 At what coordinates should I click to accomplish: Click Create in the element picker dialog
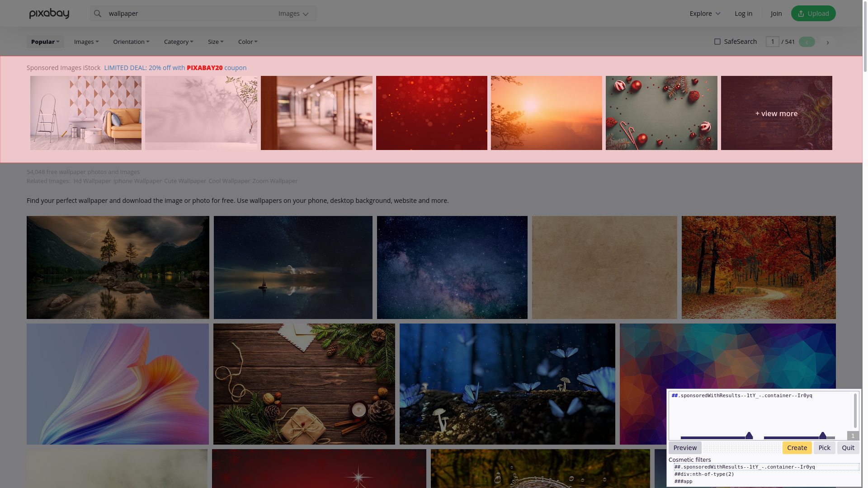(x=797, y=447)
